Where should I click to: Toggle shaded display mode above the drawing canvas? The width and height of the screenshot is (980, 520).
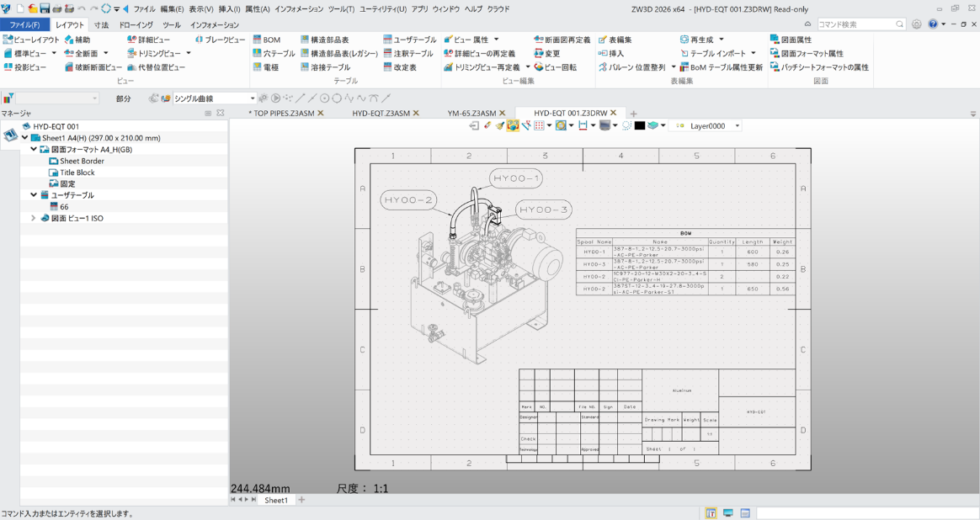(x=603, y=126)
